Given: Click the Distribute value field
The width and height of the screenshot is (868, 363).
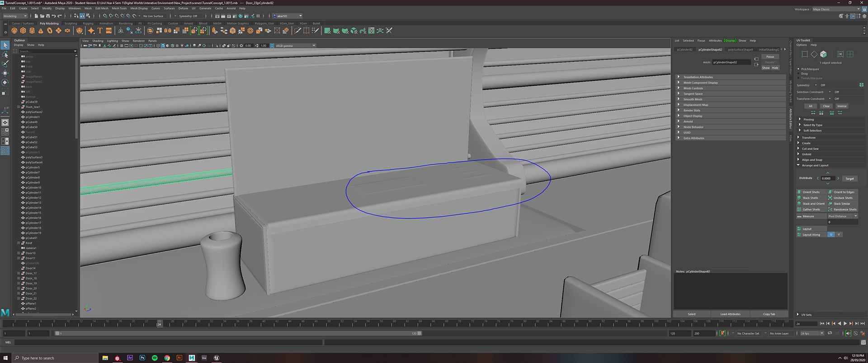Looking at the screenshot, I should click(827, 178).
